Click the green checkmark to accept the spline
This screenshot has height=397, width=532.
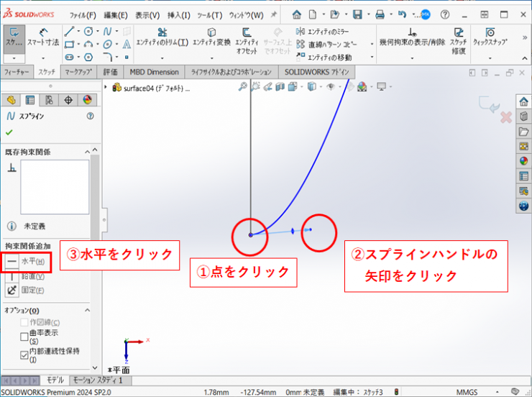(9, 132)
